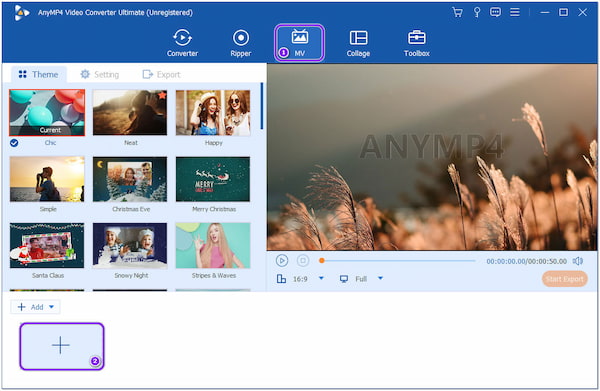This screenshot has height=391, width=600.
Task: Click the preview playback progress slider
Action: tap(398, 261)
